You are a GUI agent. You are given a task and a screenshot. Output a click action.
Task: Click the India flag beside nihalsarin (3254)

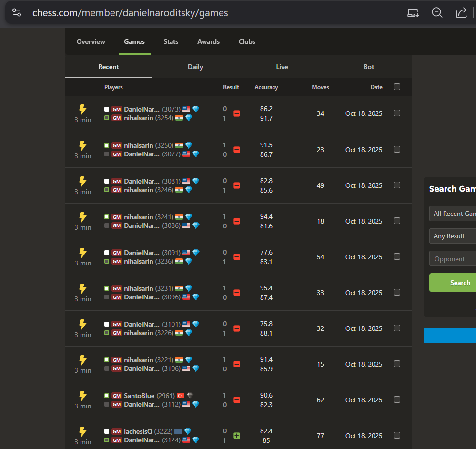point(179,118)
